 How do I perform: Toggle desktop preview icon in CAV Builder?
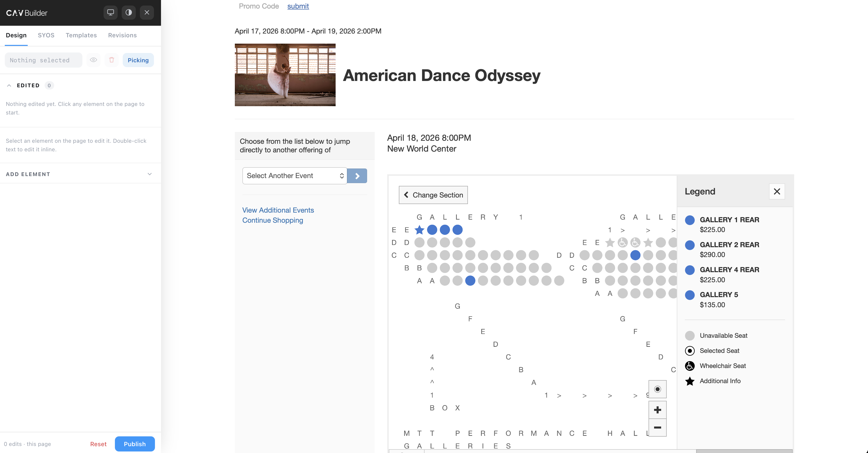click(x=111, y=12)
